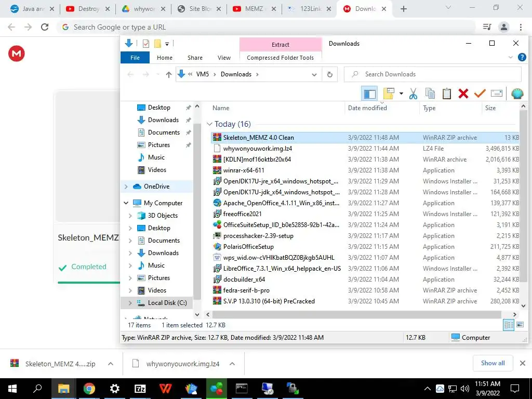Open 7-Zip from the taskbar
The width and height of the screenshot is (532, 399).
pyautogui.click(x=140, y=389)
